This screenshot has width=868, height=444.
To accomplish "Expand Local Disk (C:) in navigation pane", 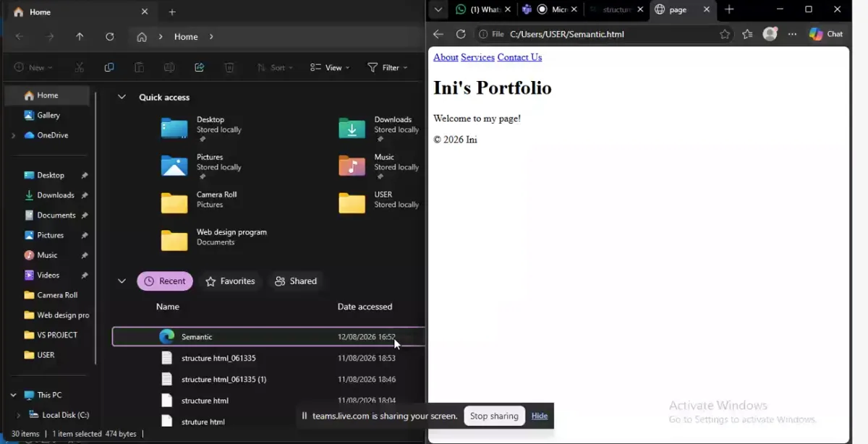I will [19, 415].
